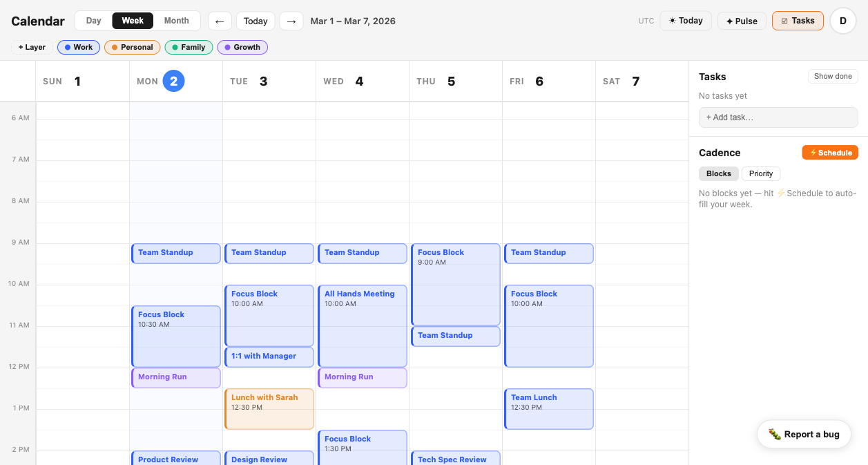Toggle the Work layer filter
Image resolution: width=868 pixels, height=465 pixels.
click(79, 47)
